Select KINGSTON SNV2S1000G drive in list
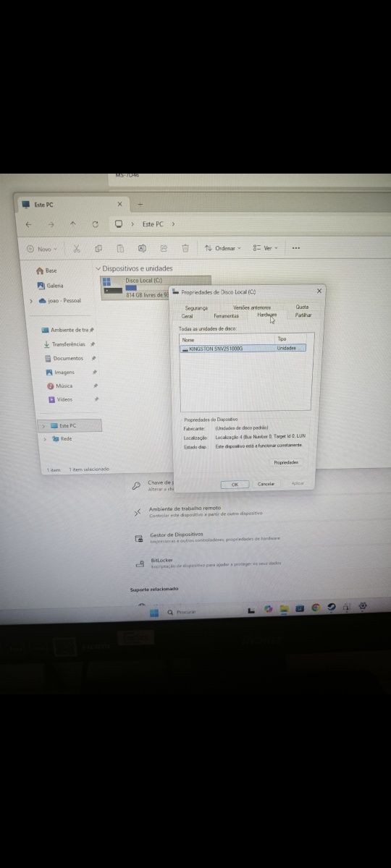The image size is (391, 868). tap(243, 348)
